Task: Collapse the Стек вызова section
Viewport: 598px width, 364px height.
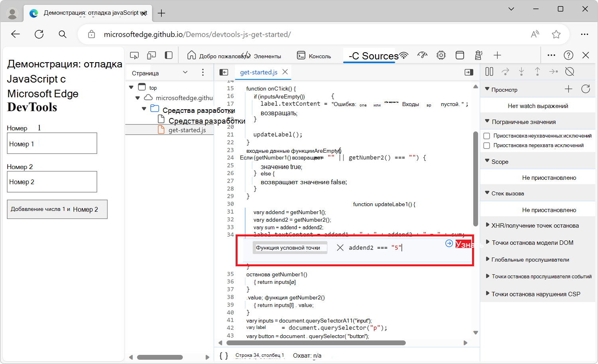Action: pyautogui.click(x=487, y=193)
